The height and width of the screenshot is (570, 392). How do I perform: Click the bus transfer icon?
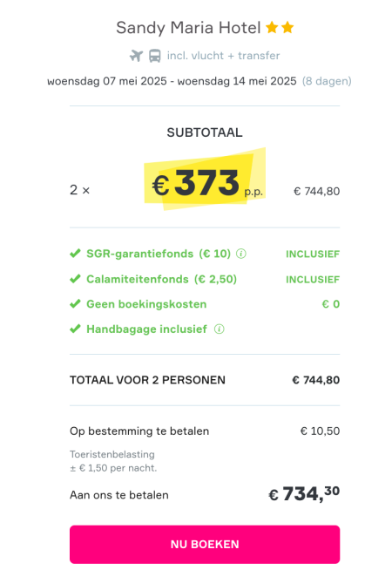(155, 56)
